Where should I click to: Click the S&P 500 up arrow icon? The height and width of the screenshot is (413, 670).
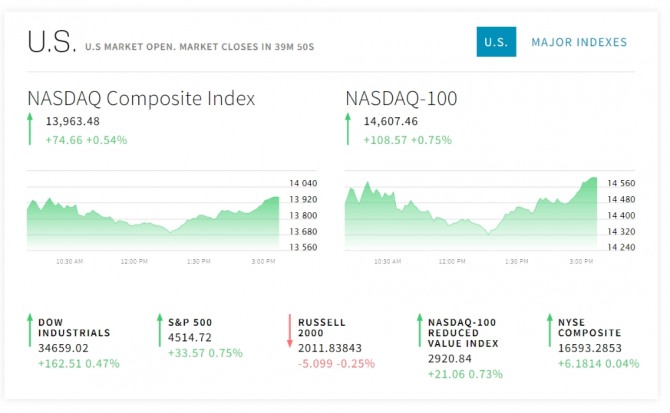[160, 330]
